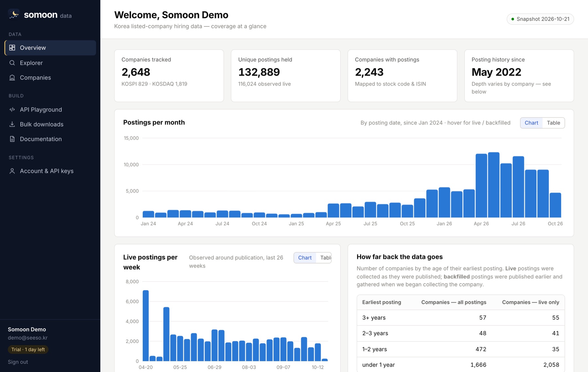
Task: Click 'Companies — live only' column header
Action: tap(531, 302)
